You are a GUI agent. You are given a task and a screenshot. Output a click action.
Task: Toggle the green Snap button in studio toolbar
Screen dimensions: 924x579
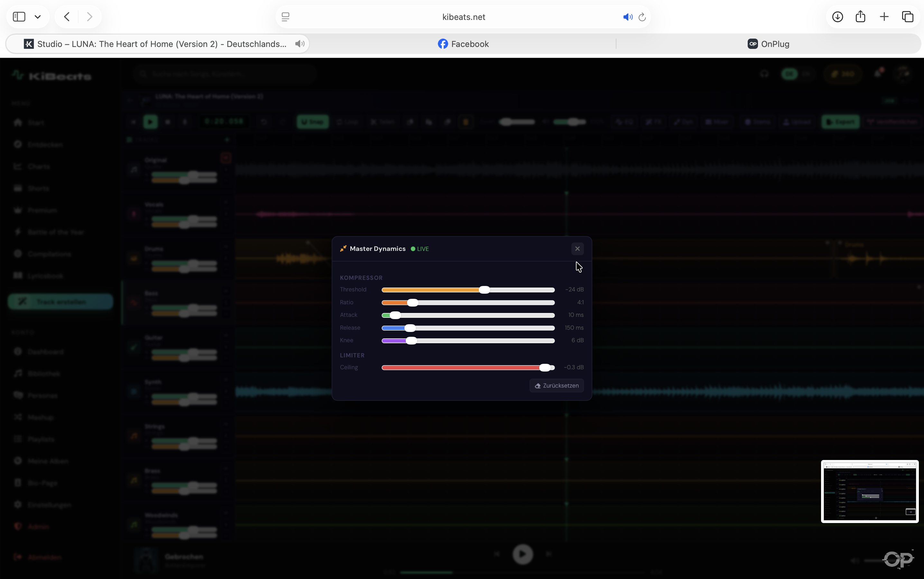pyautogui.click(x=312, y=122)
